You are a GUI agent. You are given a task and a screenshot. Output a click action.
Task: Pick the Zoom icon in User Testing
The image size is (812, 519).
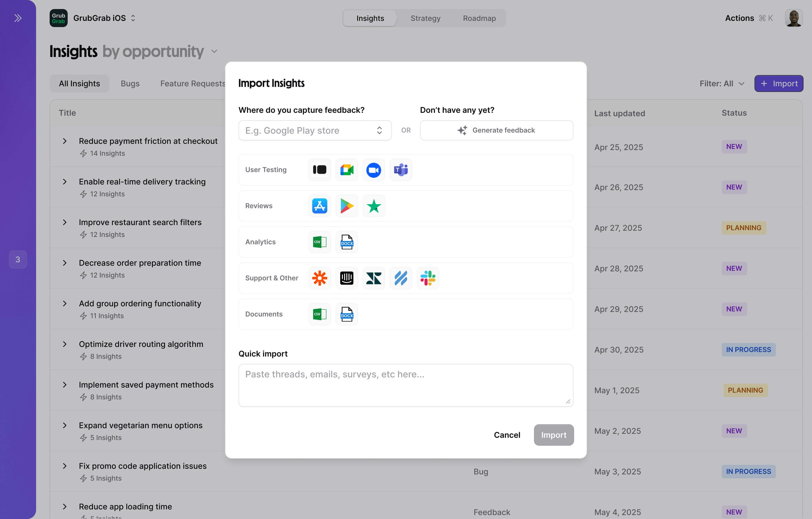[374, 170]
